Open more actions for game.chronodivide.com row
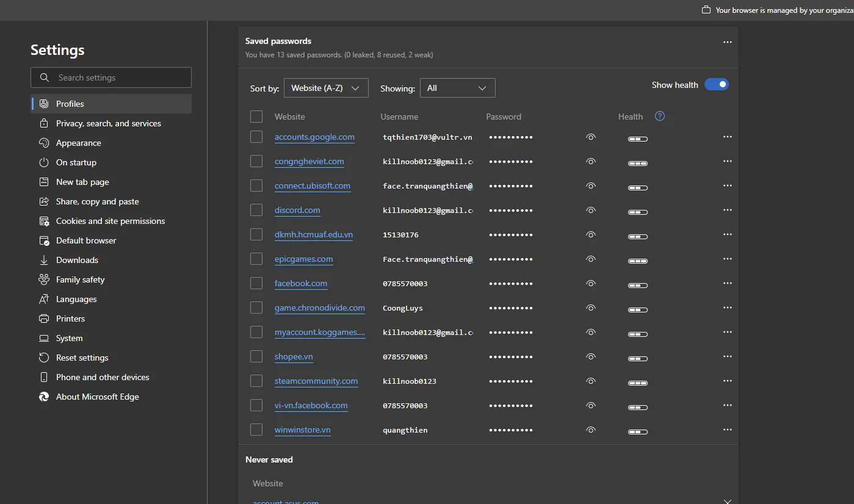 [727, 308]
